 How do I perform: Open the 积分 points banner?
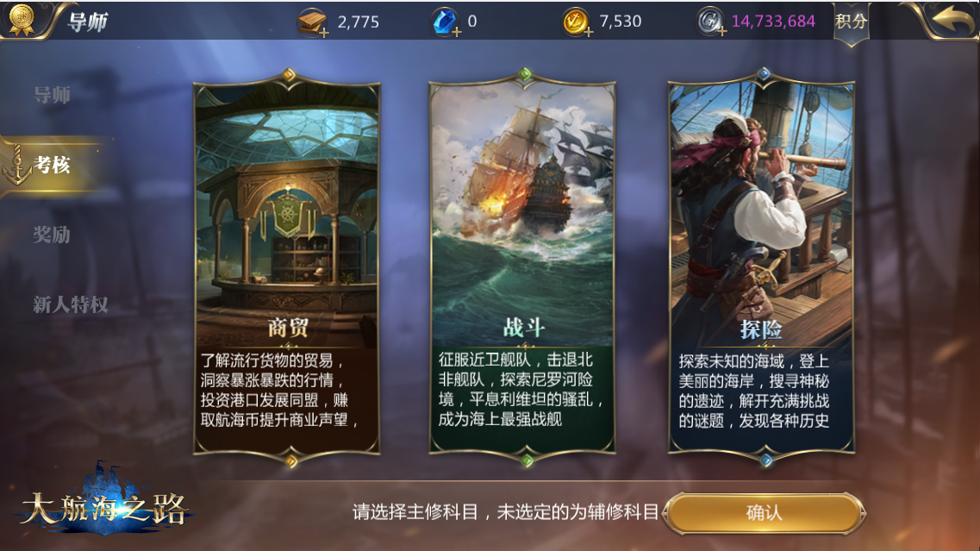[852, 22]
